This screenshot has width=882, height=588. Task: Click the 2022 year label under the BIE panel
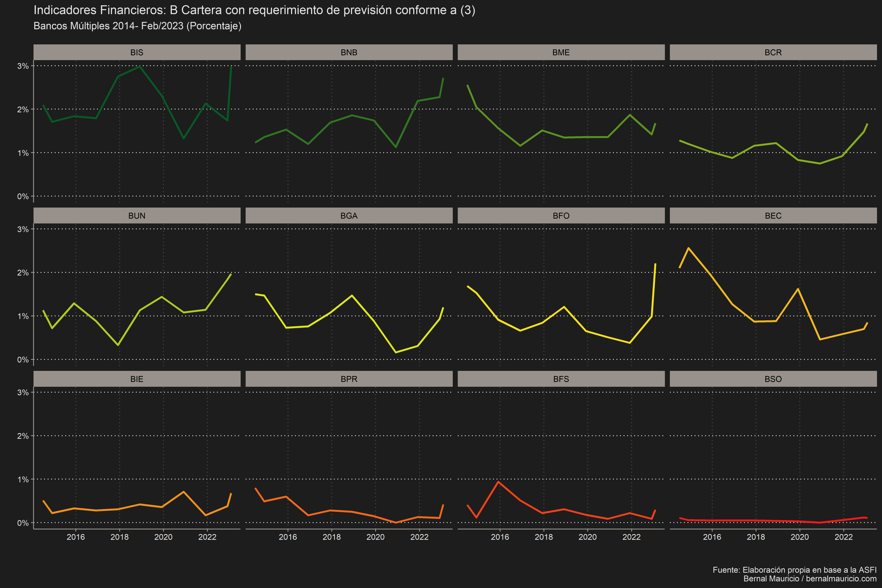(x=207, y=537)
